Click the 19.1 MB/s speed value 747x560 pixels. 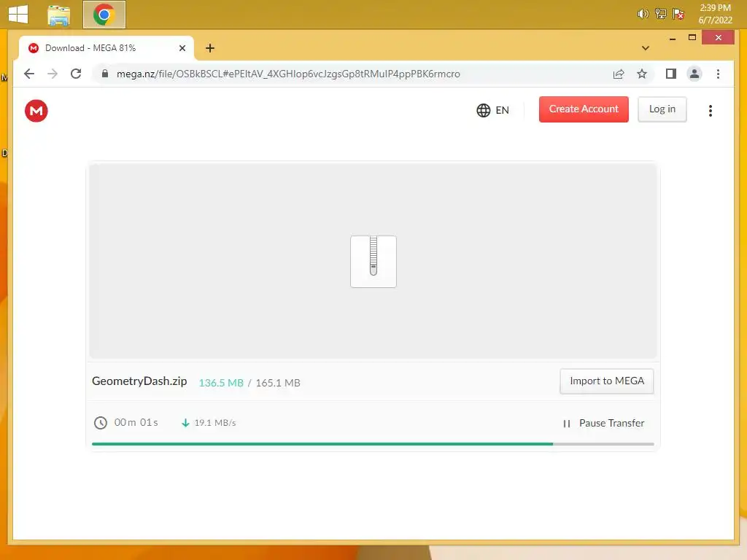pyautogui.click(x=215, y=423)
